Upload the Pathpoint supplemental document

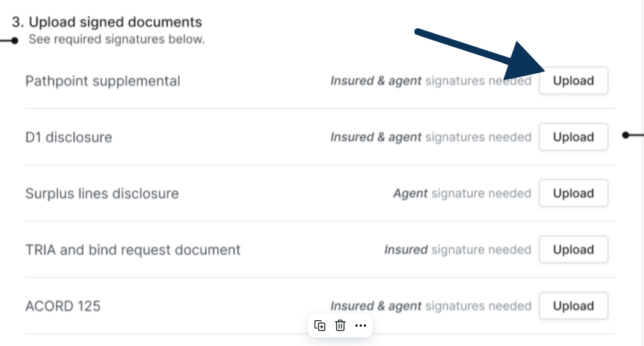tap(573, 80)
